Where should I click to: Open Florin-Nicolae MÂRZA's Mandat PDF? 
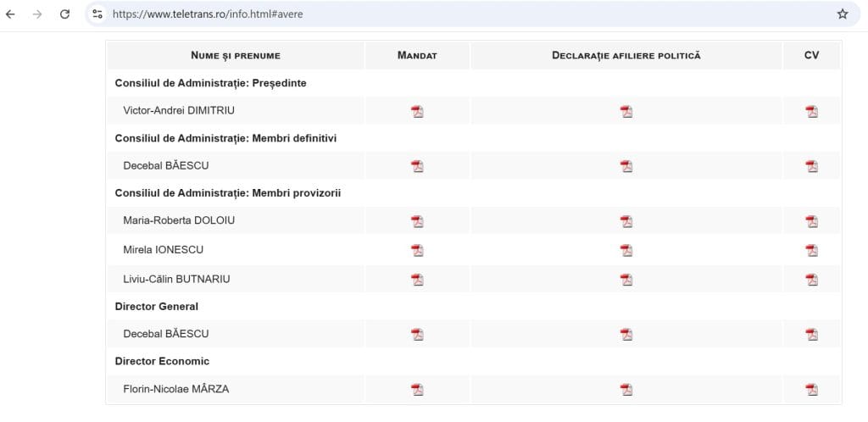coord(417,390)
